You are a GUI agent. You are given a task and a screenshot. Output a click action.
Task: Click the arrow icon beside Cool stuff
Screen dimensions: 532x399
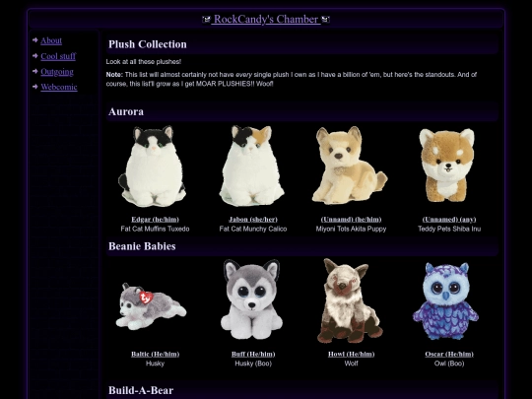click(35, 55)
